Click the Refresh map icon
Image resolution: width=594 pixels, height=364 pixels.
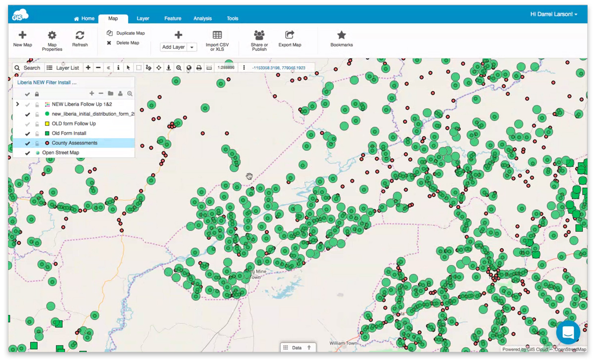pos(80,36)
